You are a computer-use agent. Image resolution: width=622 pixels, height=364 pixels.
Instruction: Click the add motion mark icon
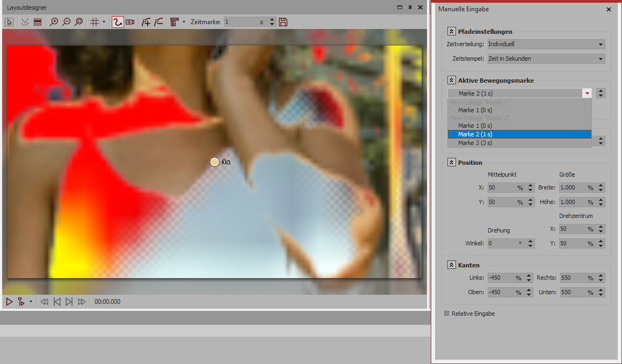(146, 22)
